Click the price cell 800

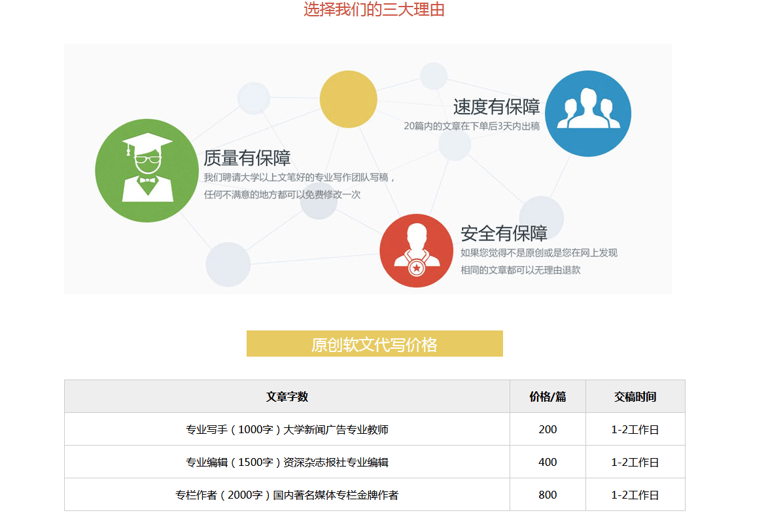548,495
